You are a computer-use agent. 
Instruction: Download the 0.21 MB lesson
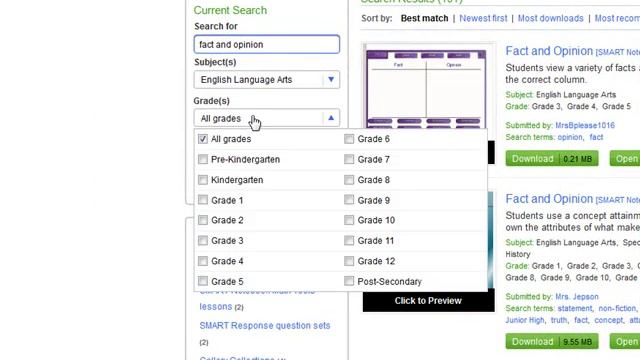(552, 158)
